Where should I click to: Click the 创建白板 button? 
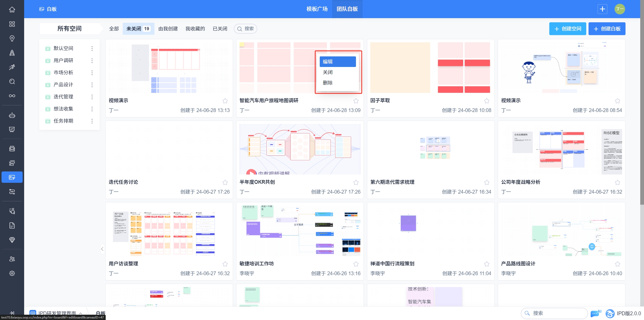click(x=607, y=29)
